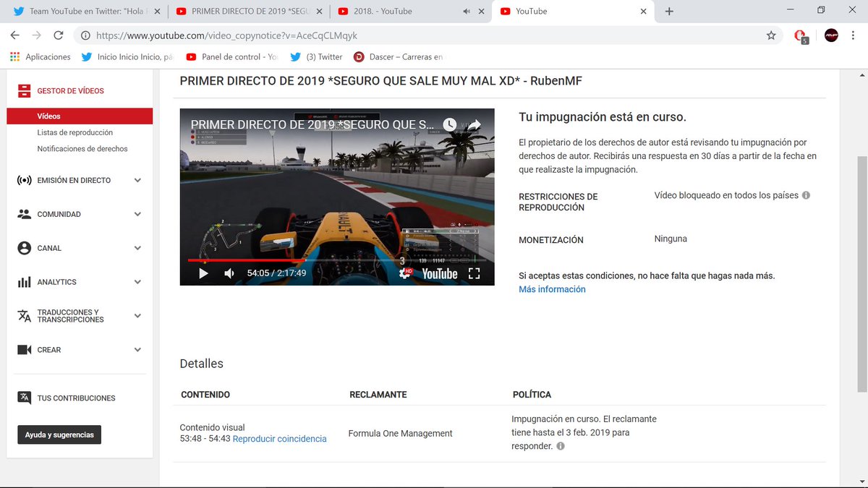The image size is (868, 488).
Task: Click the people icon for COMUNIDAD
Action: click(25, 214)
